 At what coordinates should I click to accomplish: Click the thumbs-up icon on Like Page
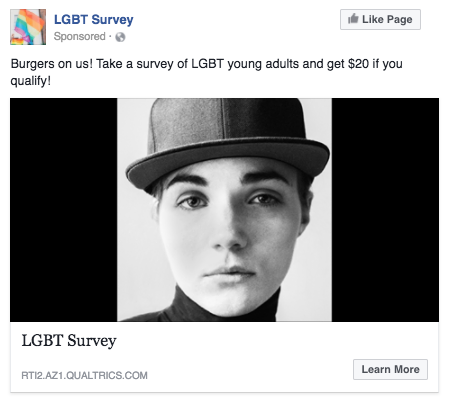(353, 19)
